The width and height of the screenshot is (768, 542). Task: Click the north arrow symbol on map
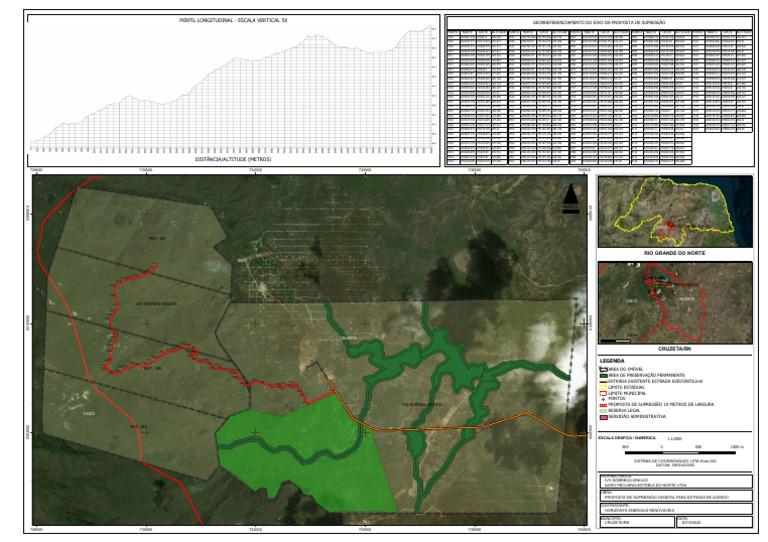[568, 198]
